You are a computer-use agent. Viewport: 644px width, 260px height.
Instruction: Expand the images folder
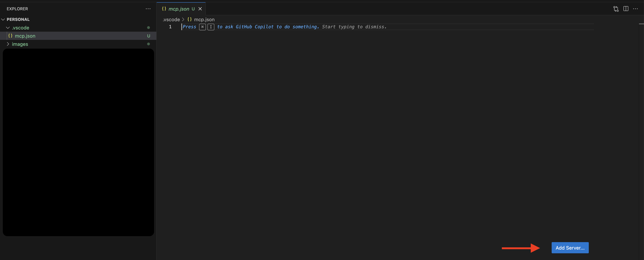tap(8, 44)
